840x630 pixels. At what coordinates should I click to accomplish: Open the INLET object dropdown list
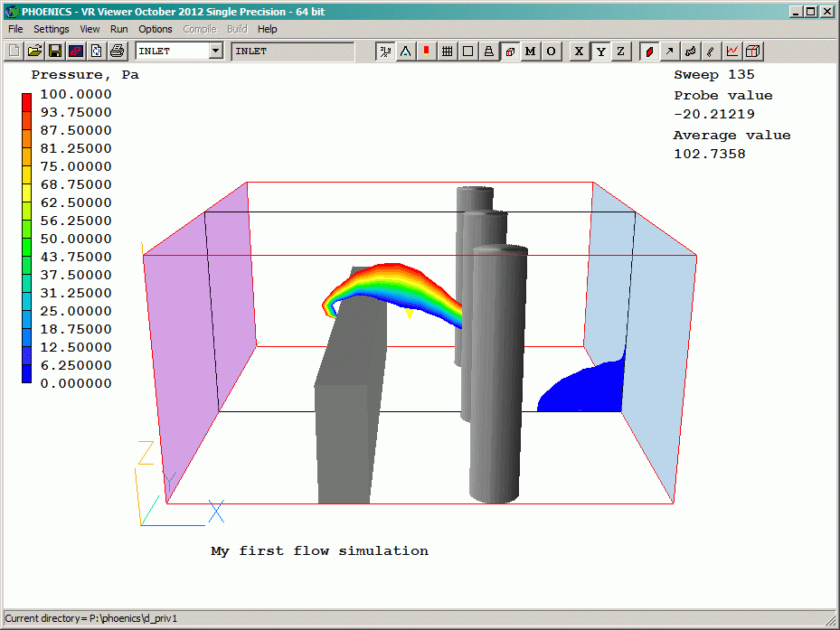pyautogui.click(x=215, y=52)
